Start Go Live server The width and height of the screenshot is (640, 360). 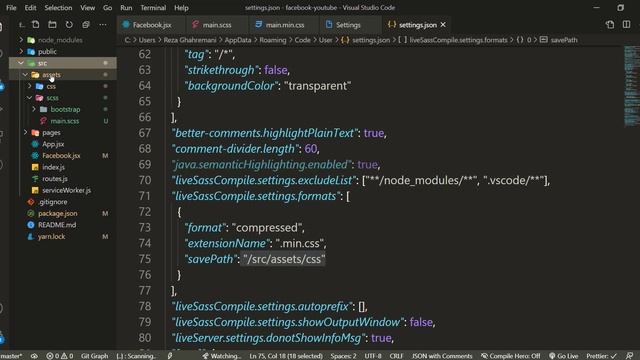click(x=564, y=356)
